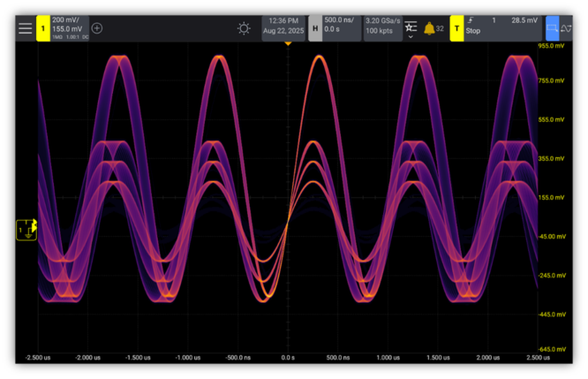The width and height of the screenshot is (588, 379).
Task: Expand the acquisition mode dropdown chevron
Action: coord(411,36)
